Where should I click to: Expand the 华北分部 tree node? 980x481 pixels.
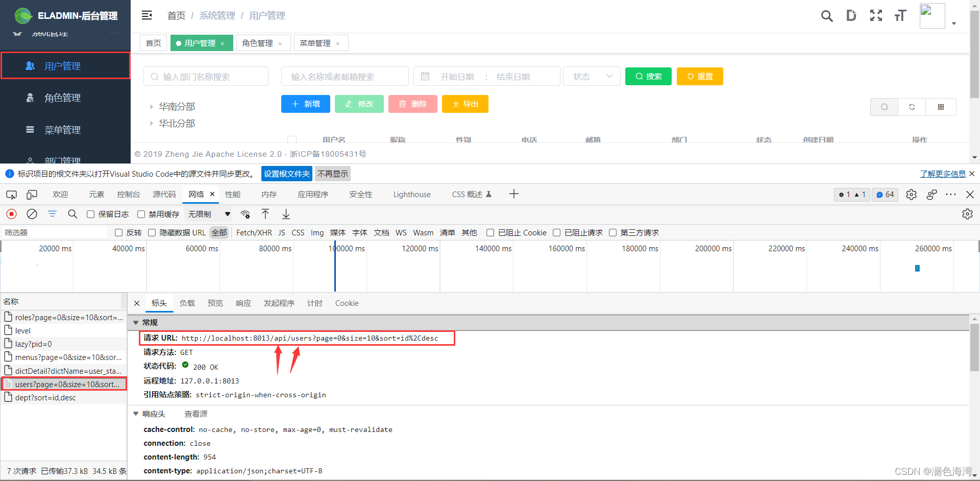(152, 124)
